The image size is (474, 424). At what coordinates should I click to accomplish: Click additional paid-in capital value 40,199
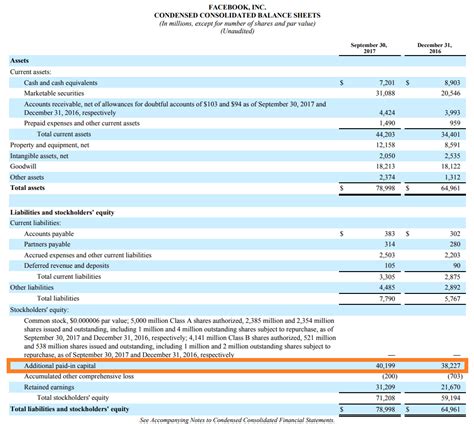[x=385, y=366]
